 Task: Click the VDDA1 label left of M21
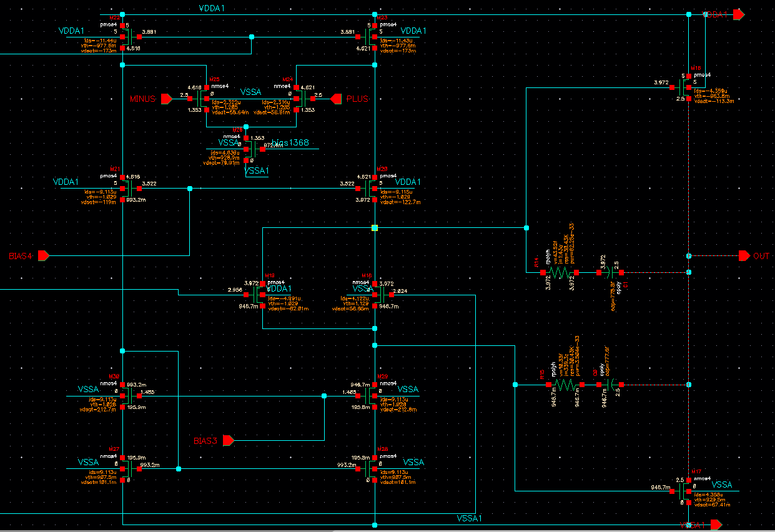tap(66, 182)
